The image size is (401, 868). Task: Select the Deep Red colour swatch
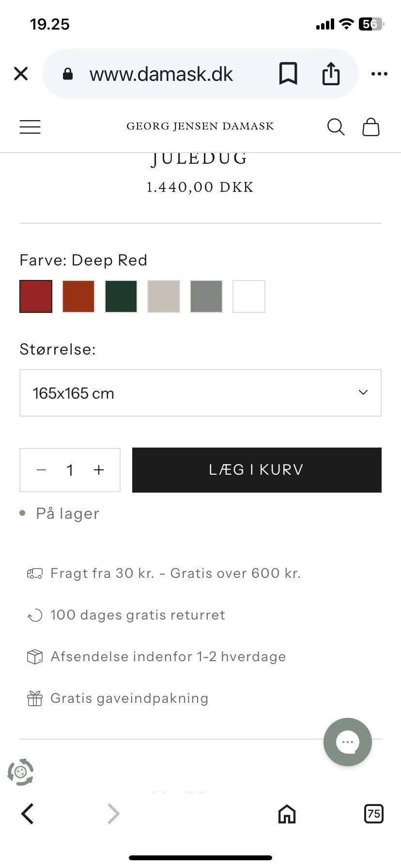[36, 296]
